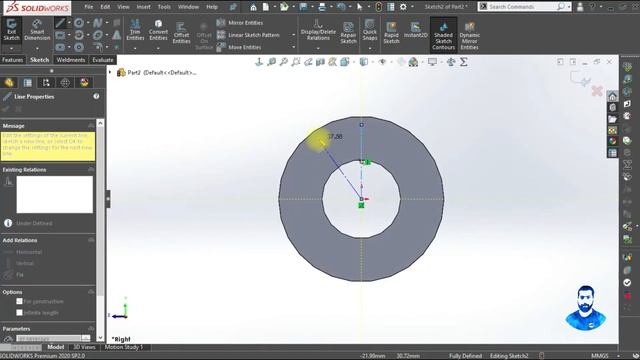Open the View menu

point(123,7)
